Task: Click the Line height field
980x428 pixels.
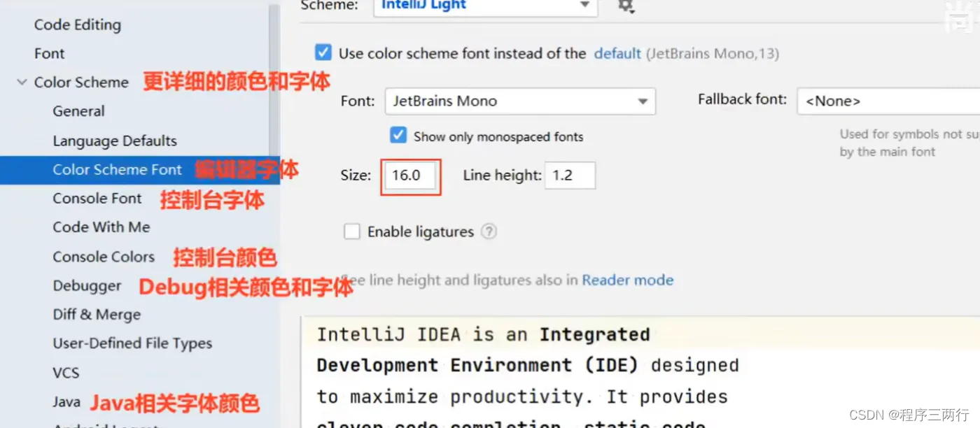Action: [570, 176]
